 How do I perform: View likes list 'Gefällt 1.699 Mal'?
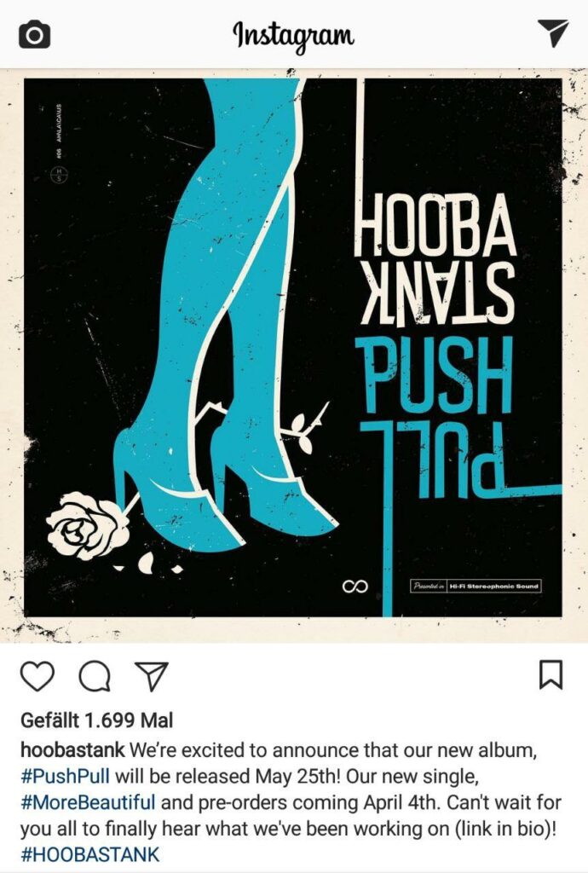97,720
